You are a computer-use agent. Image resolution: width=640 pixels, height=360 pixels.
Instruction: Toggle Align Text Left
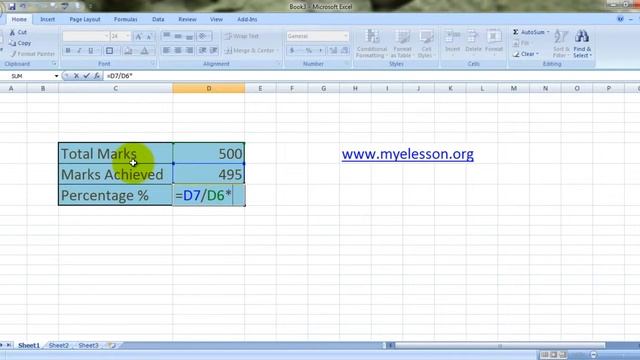click(x=167, y=51)
